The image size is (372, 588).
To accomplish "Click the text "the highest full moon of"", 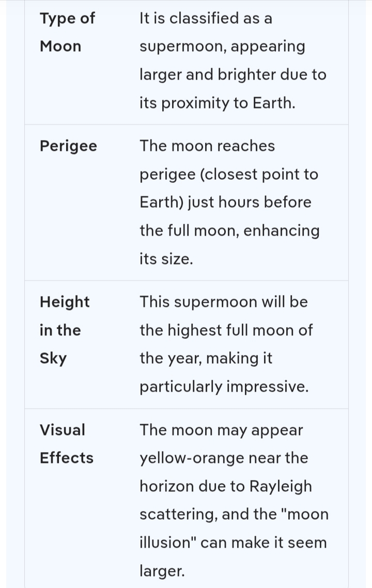I will click(x=226, y=330).
